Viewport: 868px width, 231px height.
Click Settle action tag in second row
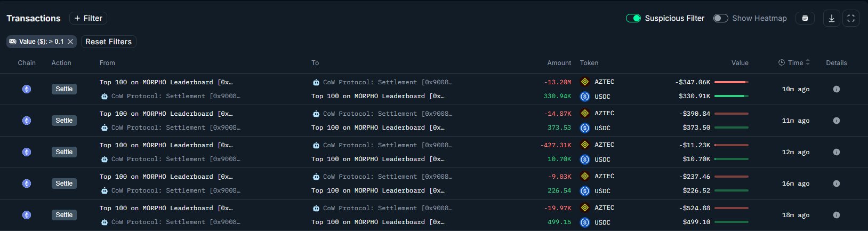pyautogui.click(x=64, y=121)
